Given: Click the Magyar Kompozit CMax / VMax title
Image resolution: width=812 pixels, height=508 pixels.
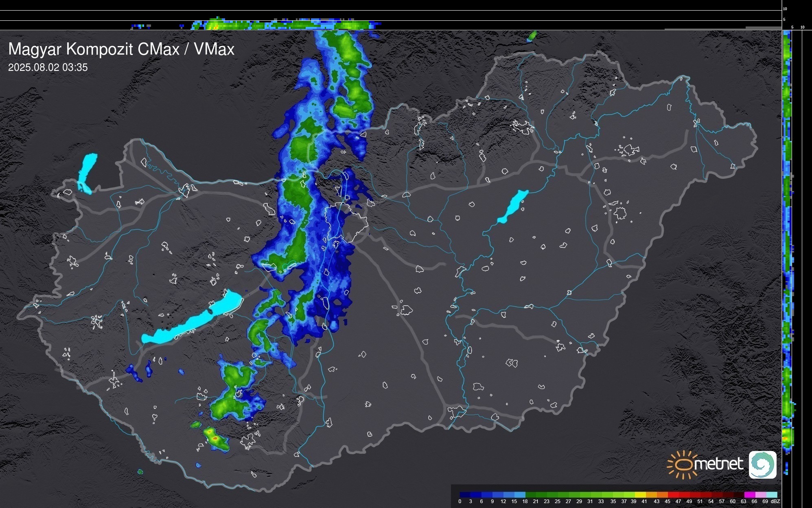Looking at the screenshot, I should (121, 49).
